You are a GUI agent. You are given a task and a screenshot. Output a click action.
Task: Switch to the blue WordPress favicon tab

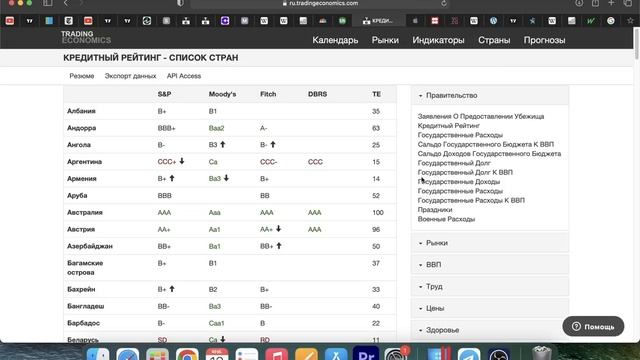click(493, 21)
